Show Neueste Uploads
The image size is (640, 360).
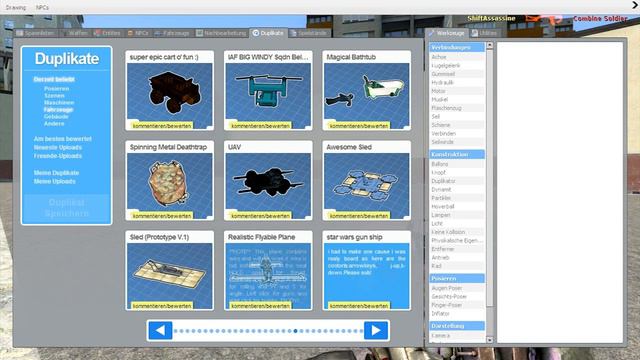coord(58,147)
